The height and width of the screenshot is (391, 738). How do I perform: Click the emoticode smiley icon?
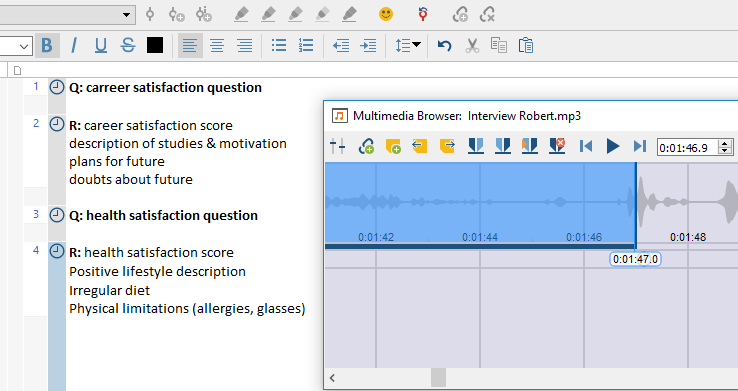[x=386, y=14]
